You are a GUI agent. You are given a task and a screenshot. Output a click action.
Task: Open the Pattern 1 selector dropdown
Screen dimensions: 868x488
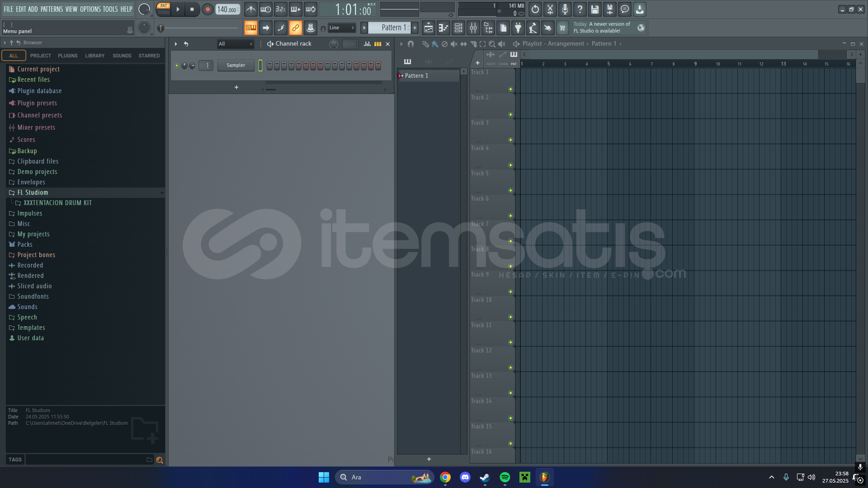[x=390, y=28]
